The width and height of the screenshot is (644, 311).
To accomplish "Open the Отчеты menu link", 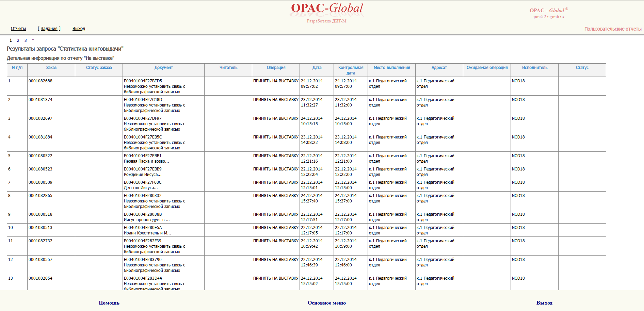I will point(18,29).
